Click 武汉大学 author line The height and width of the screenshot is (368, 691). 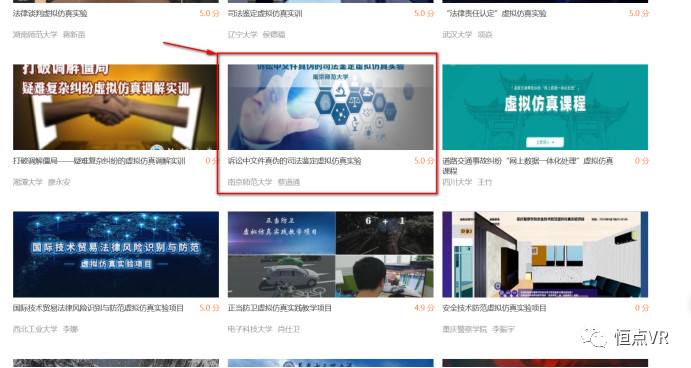click(467, 34)
